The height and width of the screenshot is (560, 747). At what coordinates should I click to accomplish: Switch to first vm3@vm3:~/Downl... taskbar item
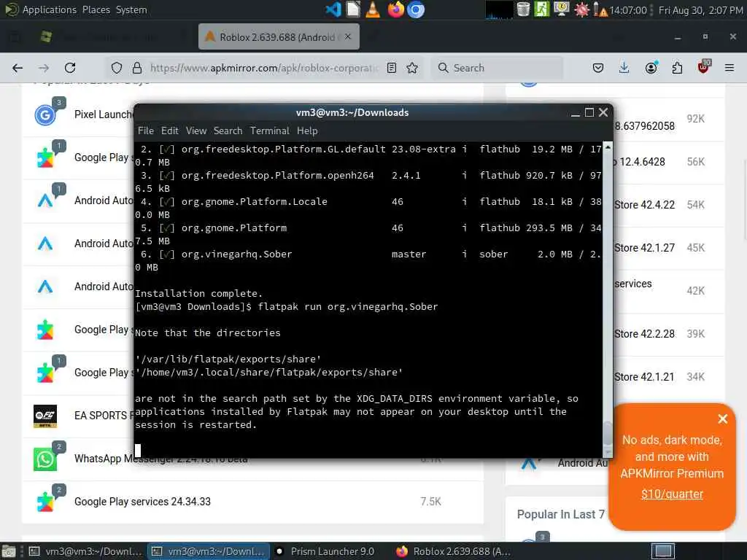86,551
